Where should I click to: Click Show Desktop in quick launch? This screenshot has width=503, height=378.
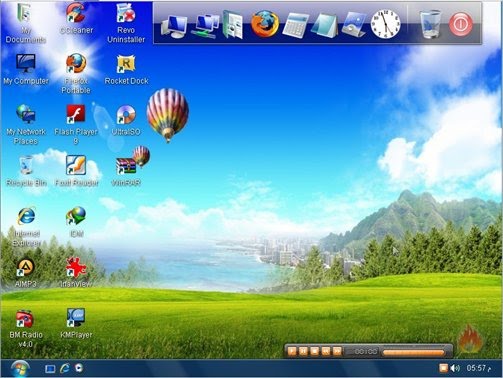click(50, 368)
